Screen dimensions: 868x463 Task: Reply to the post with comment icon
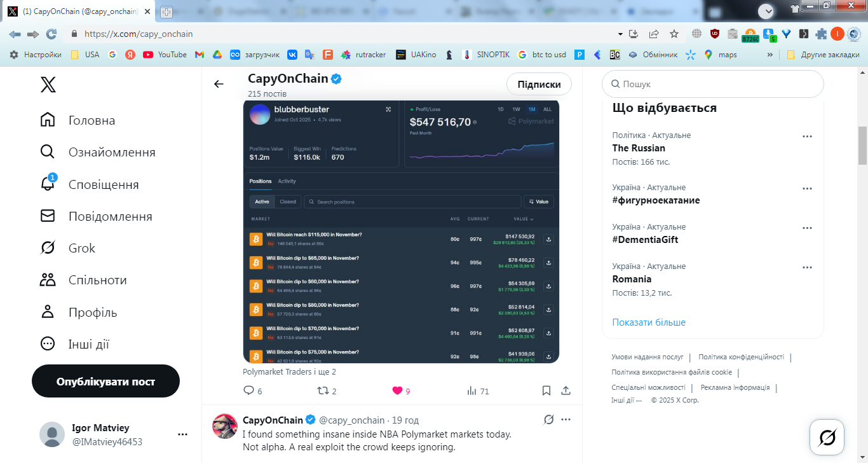(x=248, y=390)
